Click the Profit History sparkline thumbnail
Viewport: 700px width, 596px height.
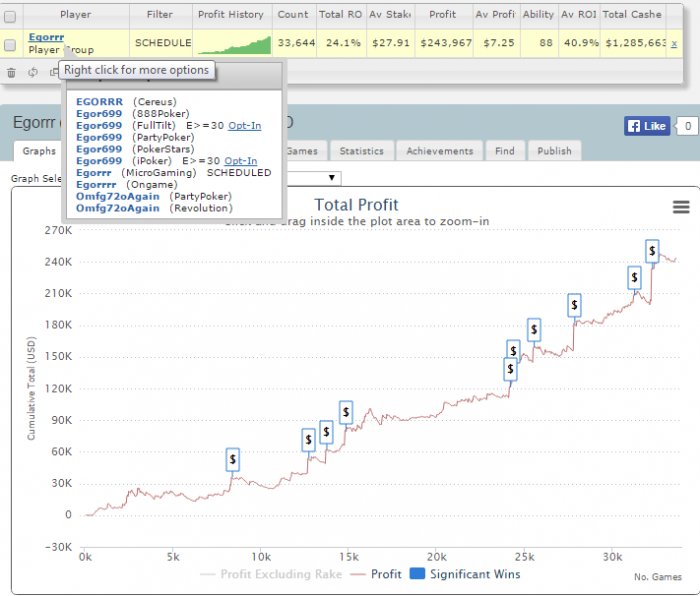(x=234, y=45)
